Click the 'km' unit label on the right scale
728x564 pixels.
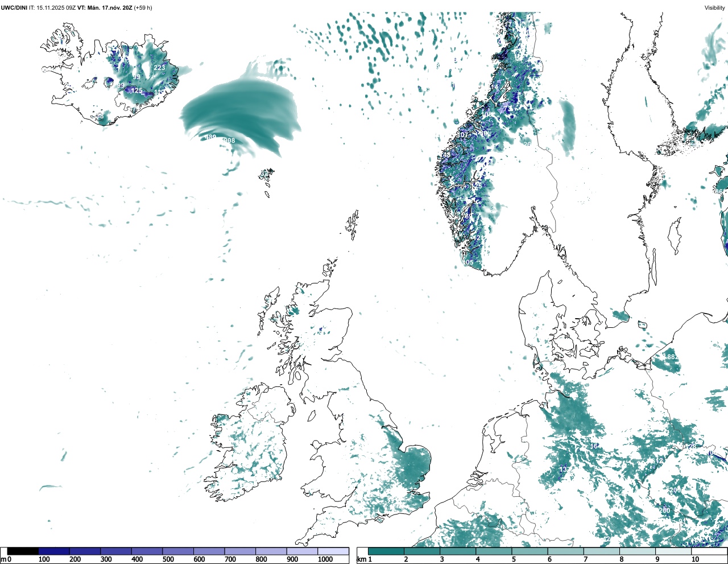[x=361, y=559]
